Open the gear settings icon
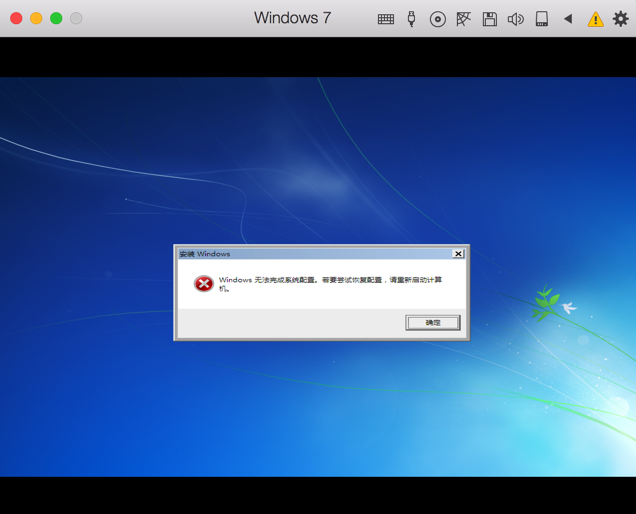 tap(621, 19)
